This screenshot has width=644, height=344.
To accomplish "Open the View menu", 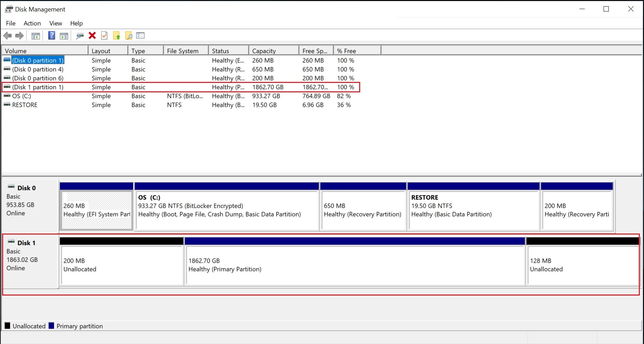I will point(55,23).
